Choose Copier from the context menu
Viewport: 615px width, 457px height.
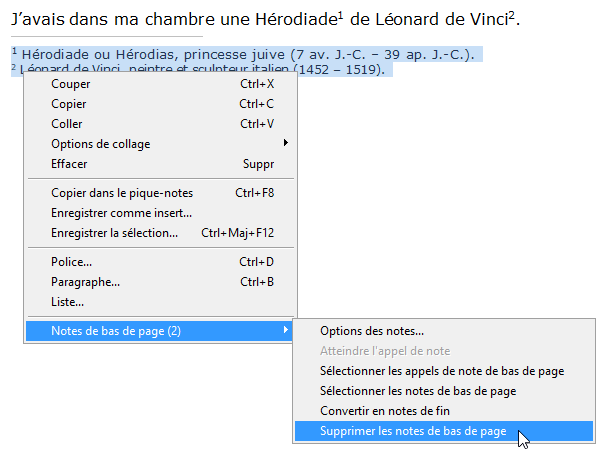160,104
